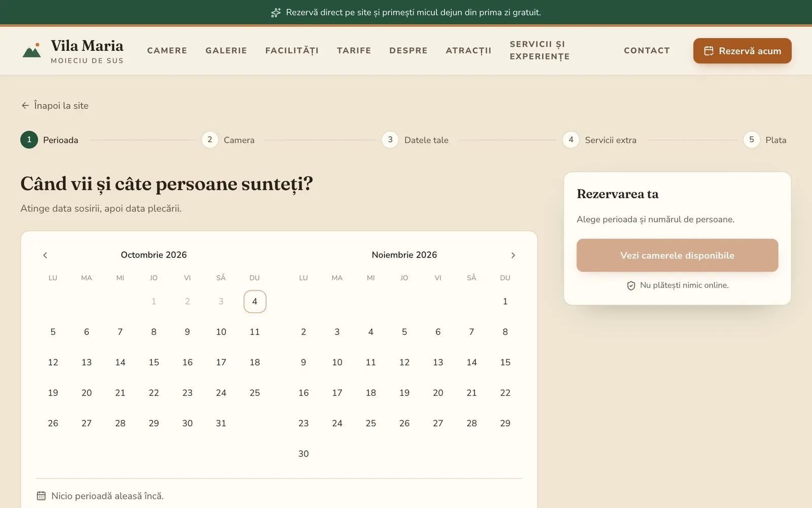The image size is (812, 508).
Task: Choose November 2 in calendar
Action: 303,332
